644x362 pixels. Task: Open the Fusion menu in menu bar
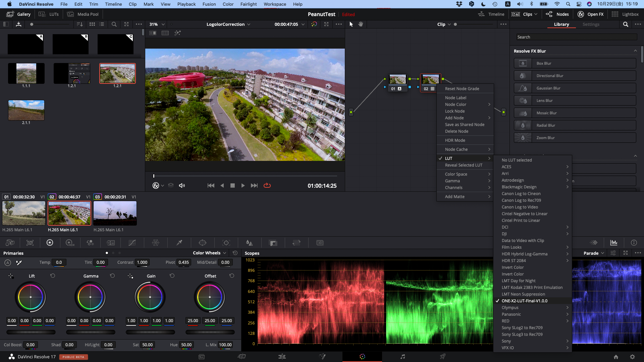tap(209, 4)
